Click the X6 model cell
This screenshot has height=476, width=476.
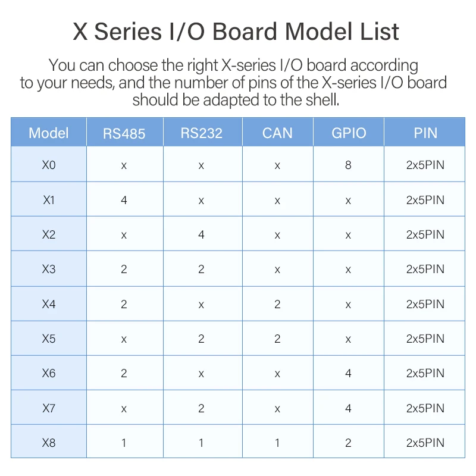pyautogui.click(x=49, y=373)
